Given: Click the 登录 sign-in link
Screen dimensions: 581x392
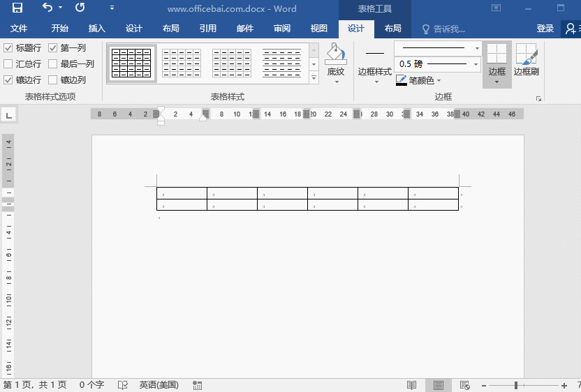Looking at the screenshot, I should [545, 29].
